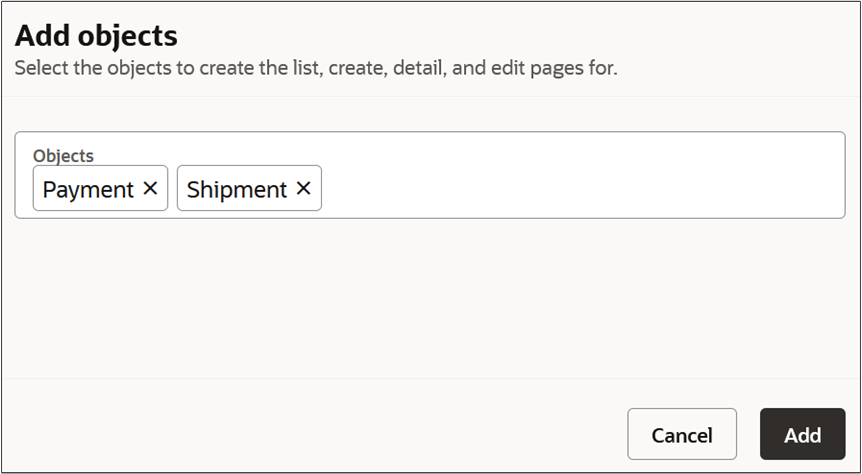The width and height of the screenshot is (862, 474).
Task: Click the Objects field label
Action: pos(63,155)
